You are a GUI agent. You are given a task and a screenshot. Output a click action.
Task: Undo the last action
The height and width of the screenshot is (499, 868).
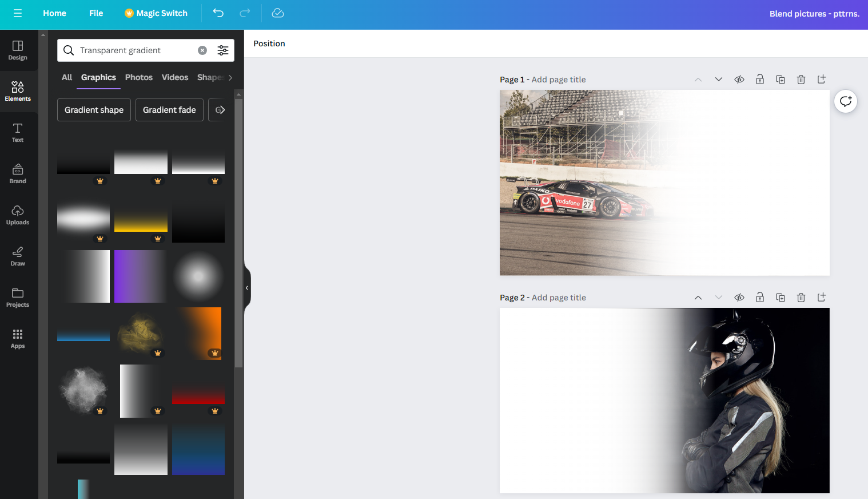tap(218, 13)
